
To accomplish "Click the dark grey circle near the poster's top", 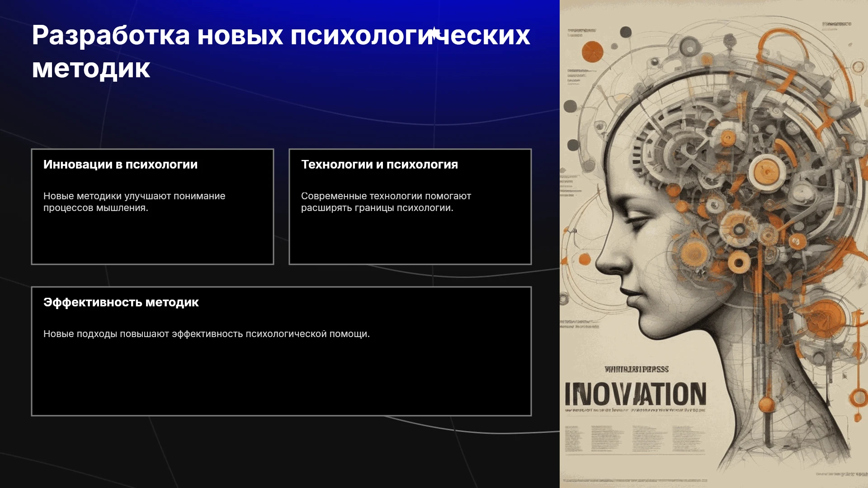I will 626,32.
